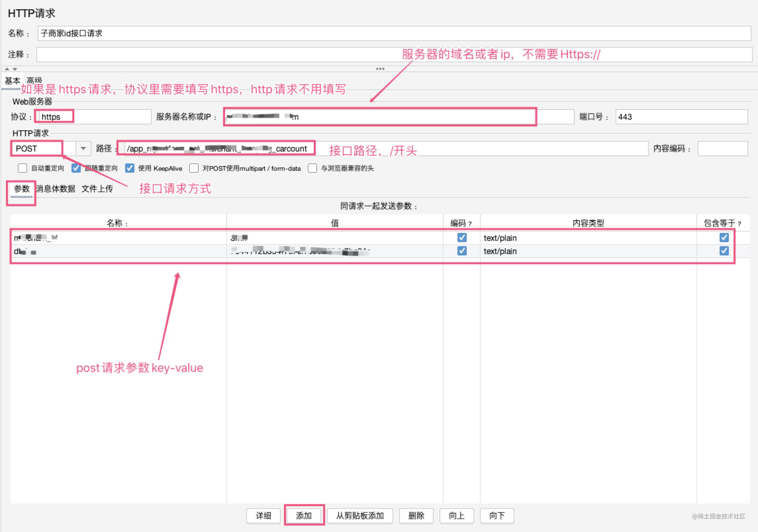Enable multipart / form-data for POST
The height and width of the screenshot is (532, 758).
coord(194,168)
